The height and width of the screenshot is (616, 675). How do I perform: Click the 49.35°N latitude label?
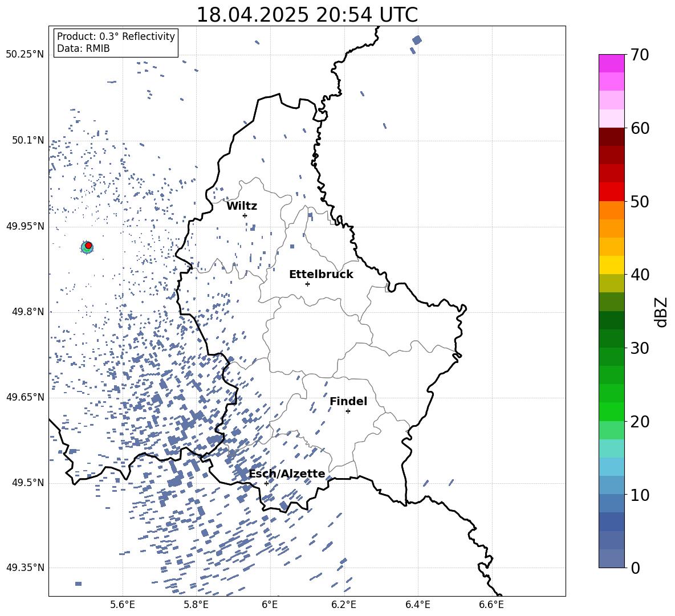click(25, 568)
